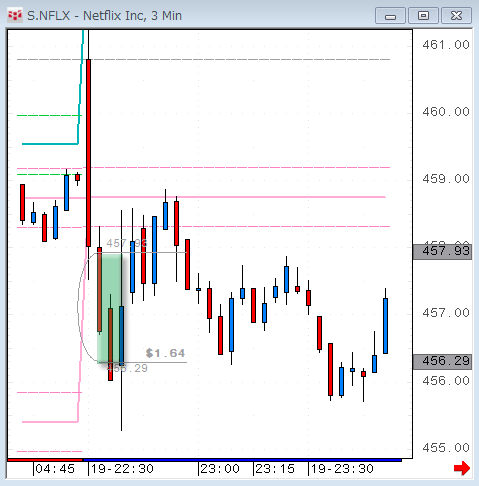
Task: Click the 457.00 price axis label
Action: (446, 313)
